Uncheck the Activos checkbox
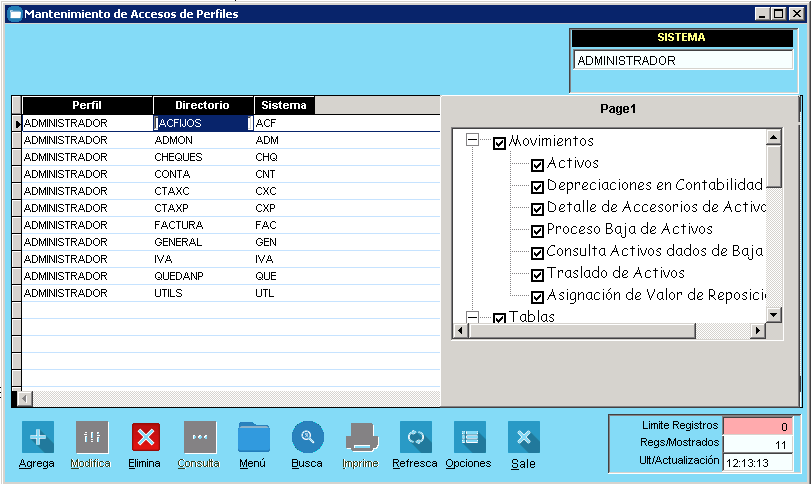The height and width of the screenshot is (484, 811). click(537, 165)
